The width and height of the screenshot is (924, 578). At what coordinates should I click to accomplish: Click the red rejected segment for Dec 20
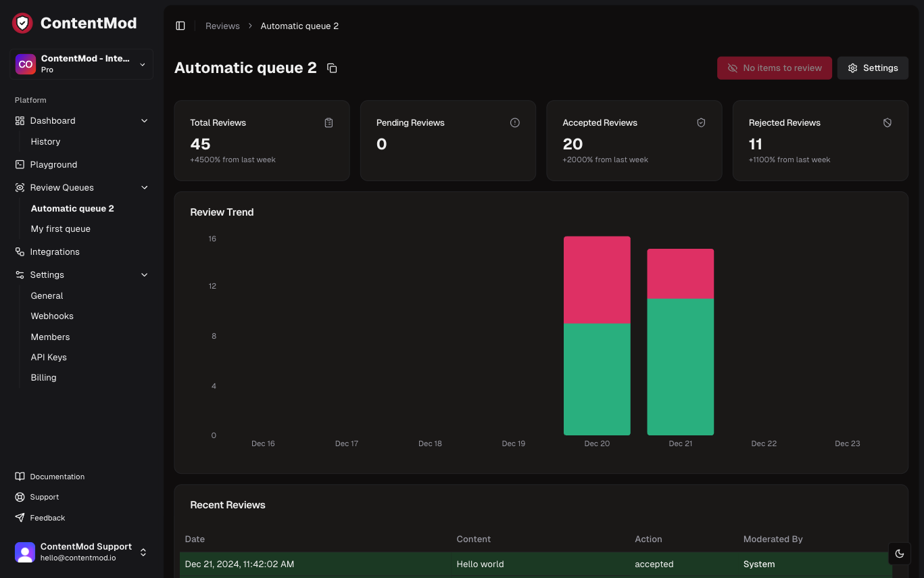[x=597, y=280]
